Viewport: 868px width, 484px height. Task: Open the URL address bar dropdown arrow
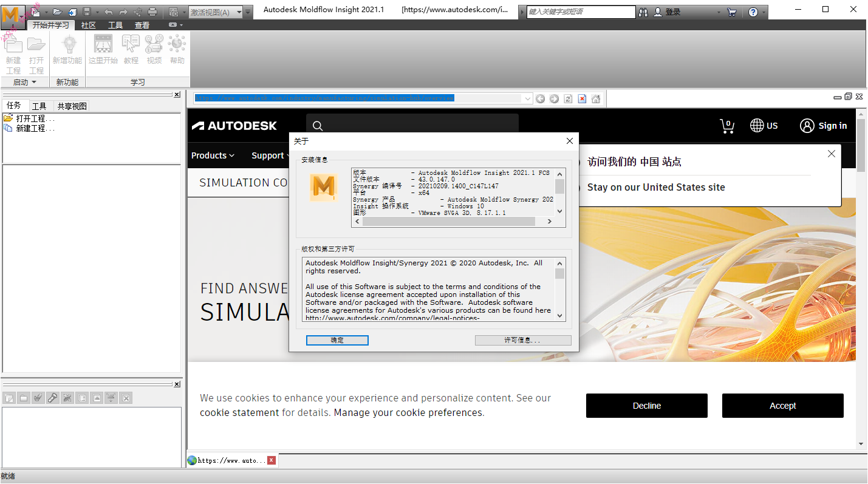coord(527,98)
